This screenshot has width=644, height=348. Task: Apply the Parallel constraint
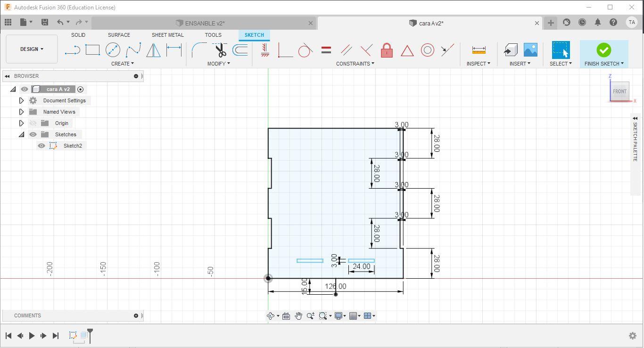coord(346,50)
